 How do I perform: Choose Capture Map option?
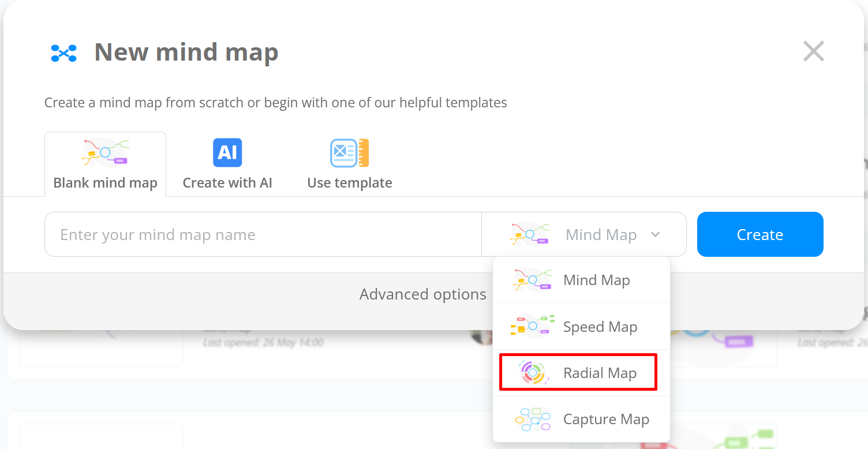click(606, 420)
